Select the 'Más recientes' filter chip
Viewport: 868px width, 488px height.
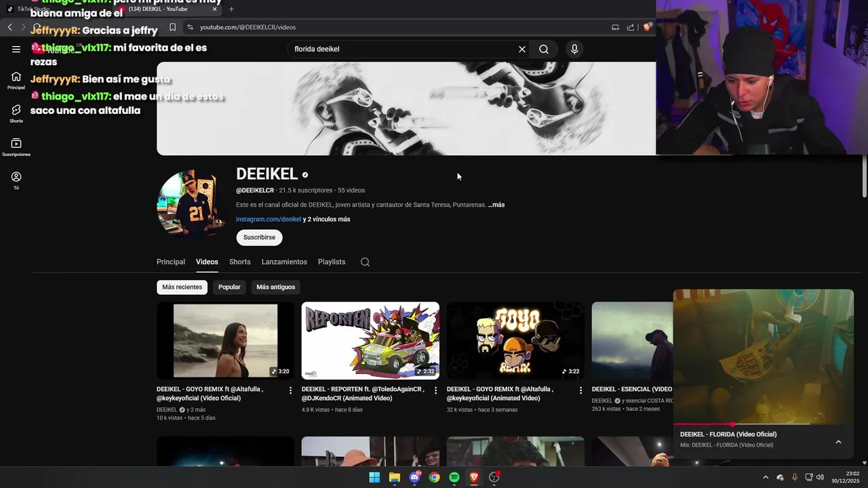pyautogui.click(x=182, y=287)
